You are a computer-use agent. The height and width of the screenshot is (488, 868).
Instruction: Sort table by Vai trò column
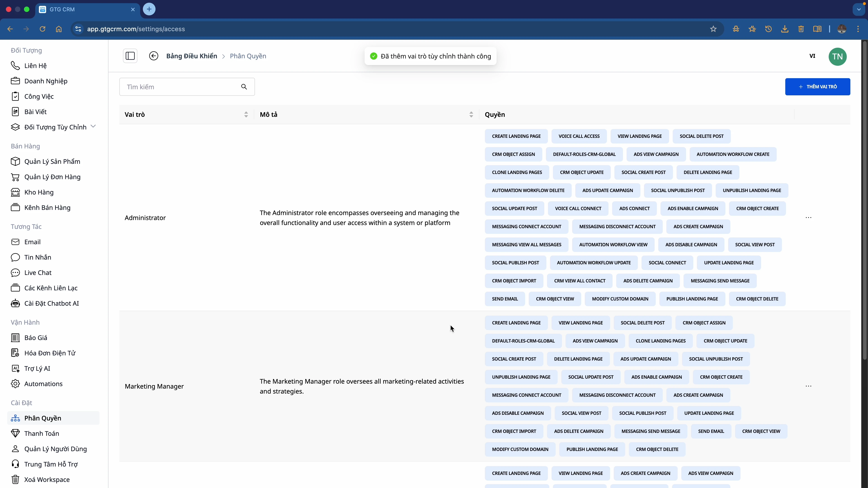[246, 115]
